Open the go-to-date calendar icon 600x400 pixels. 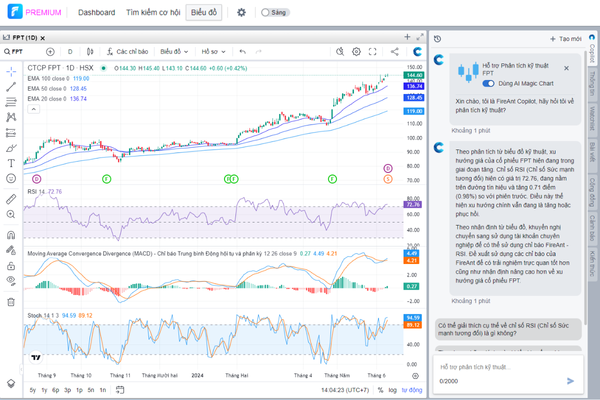click(x=120, y=390)
